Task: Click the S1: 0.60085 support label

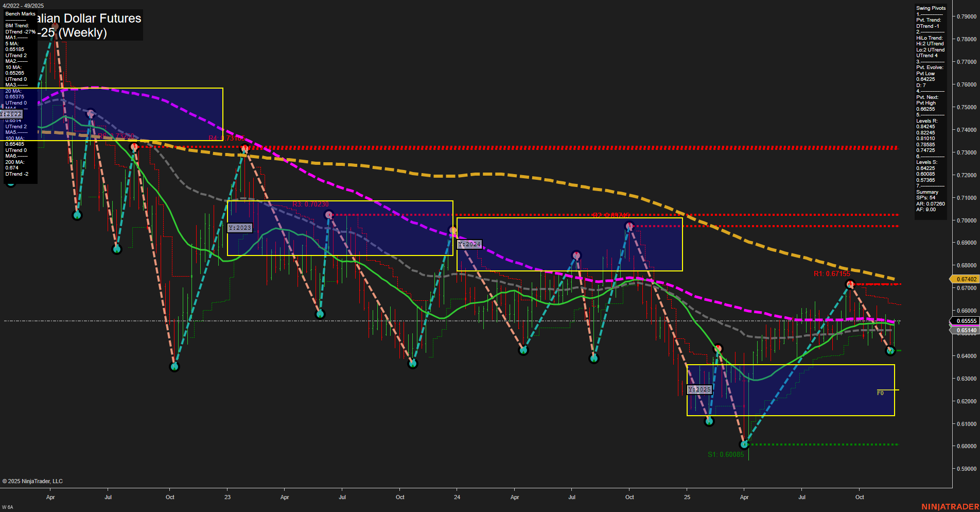Action: pos(726,455)
